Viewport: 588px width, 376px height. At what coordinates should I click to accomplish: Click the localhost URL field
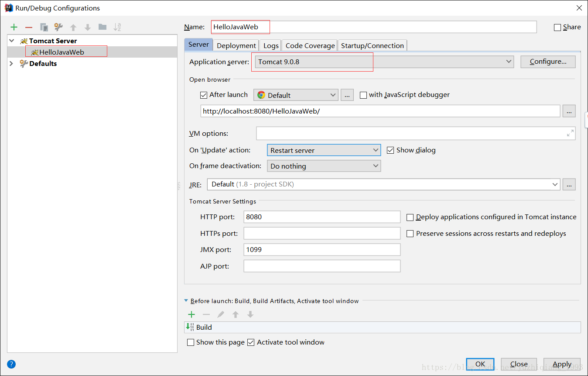click(380, 111)
